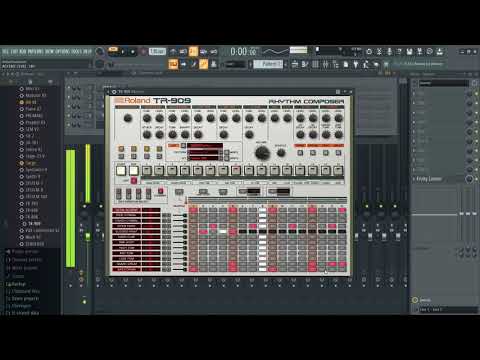
Task: Toggle the blend recording icon
Action: tap(203, 52)
